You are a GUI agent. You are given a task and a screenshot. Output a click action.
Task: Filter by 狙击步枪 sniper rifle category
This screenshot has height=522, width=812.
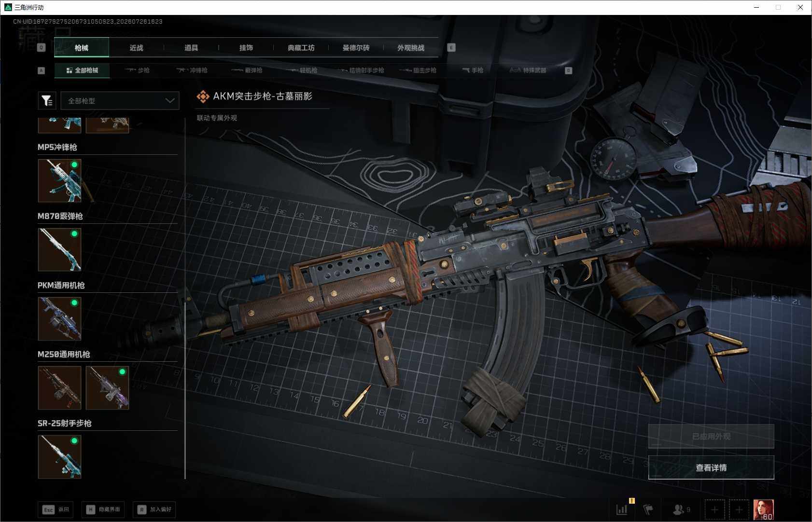418,70
